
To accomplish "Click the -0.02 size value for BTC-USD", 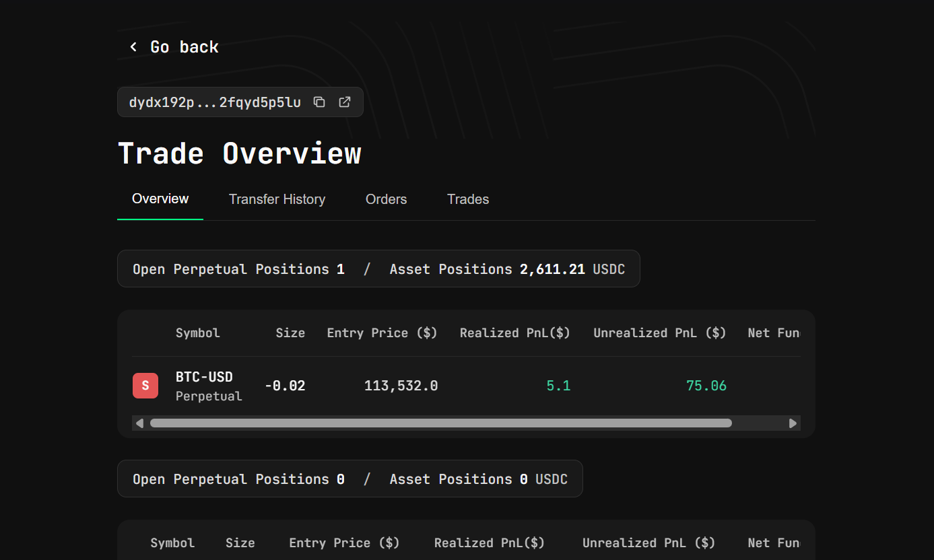I will [x=285, y=386].
